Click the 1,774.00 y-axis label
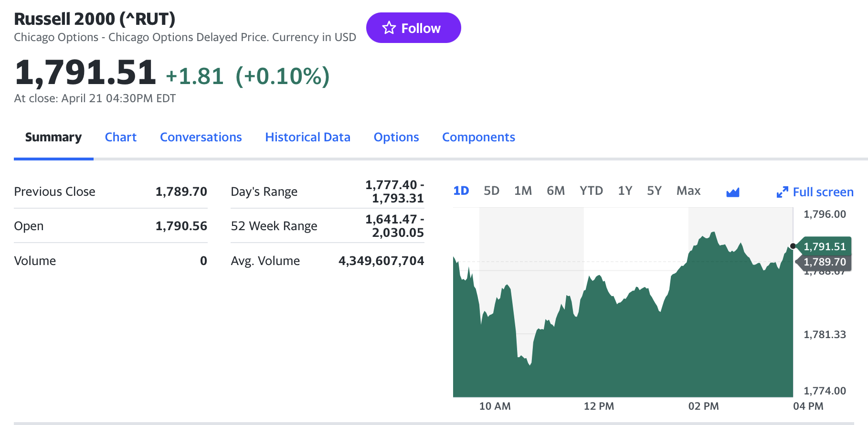 [825, 391]
